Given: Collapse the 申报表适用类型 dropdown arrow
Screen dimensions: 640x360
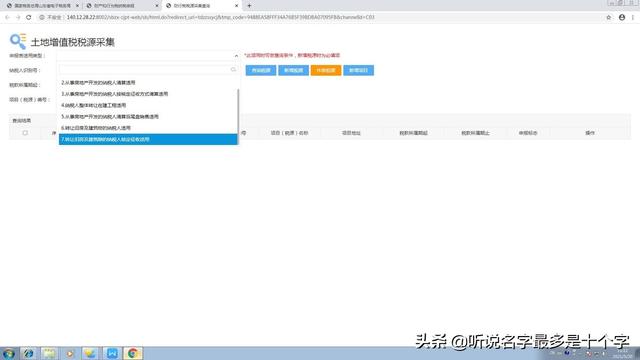Looking at the screenshot, I should click(x=236, y=56).
